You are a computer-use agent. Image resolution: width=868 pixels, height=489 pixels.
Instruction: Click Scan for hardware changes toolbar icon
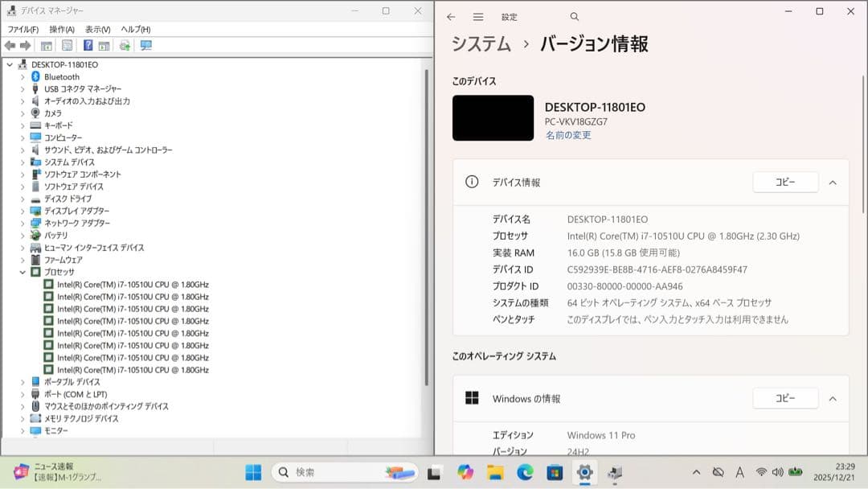click(x=125, y=46)
